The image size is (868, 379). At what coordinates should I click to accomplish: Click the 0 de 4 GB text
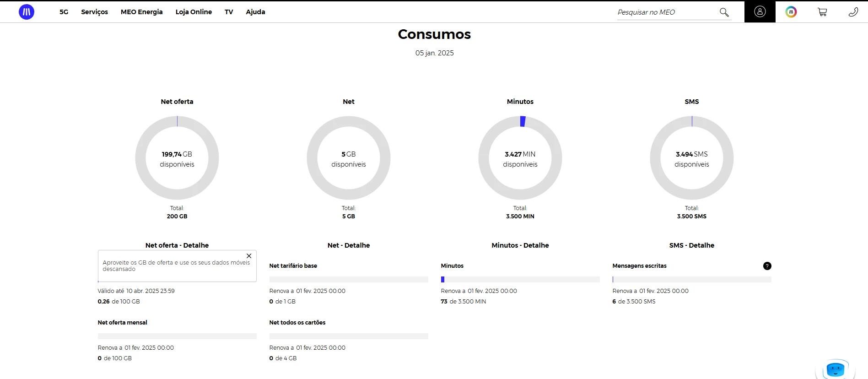pos(283,358)
